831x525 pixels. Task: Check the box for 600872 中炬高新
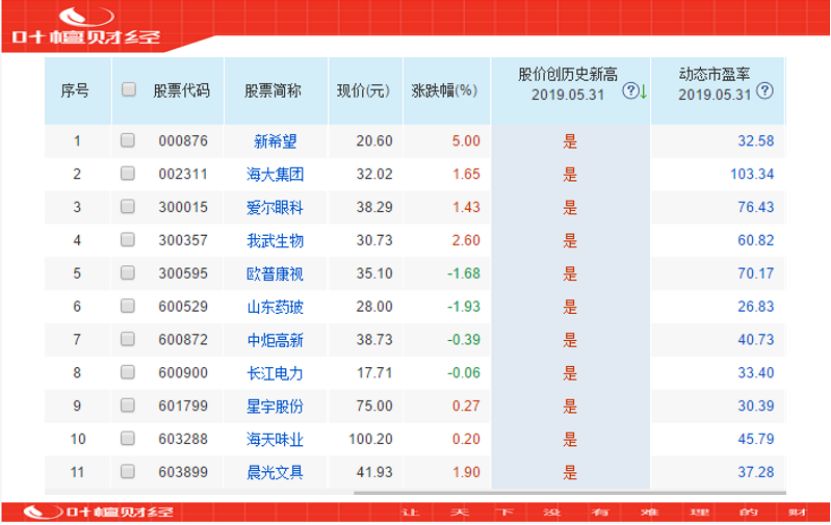point(128,339)
